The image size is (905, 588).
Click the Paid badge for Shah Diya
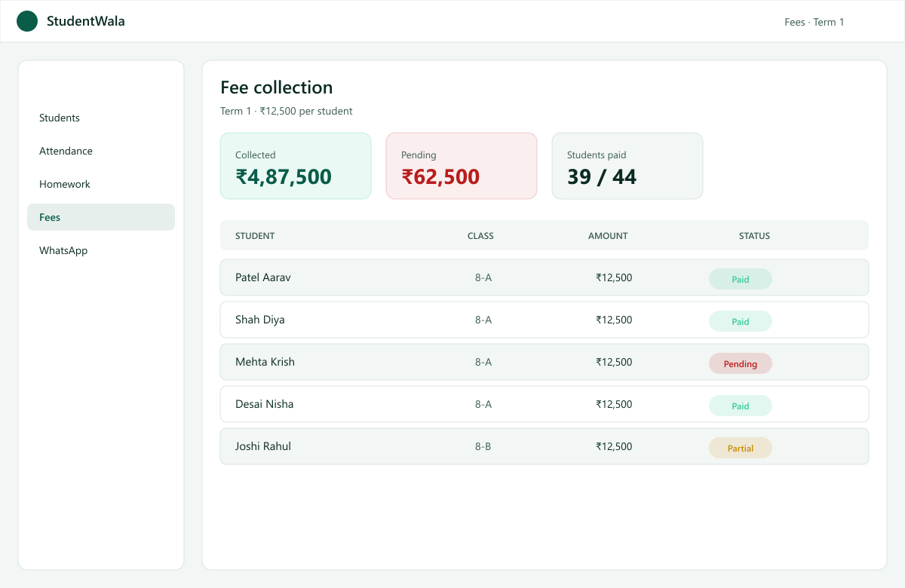coord(741,321)
